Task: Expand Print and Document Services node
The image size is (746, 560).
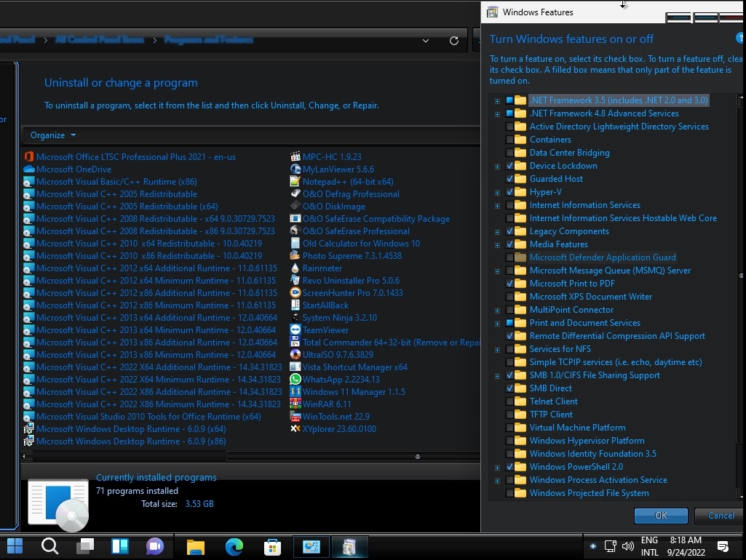Action: click(497, 323)
